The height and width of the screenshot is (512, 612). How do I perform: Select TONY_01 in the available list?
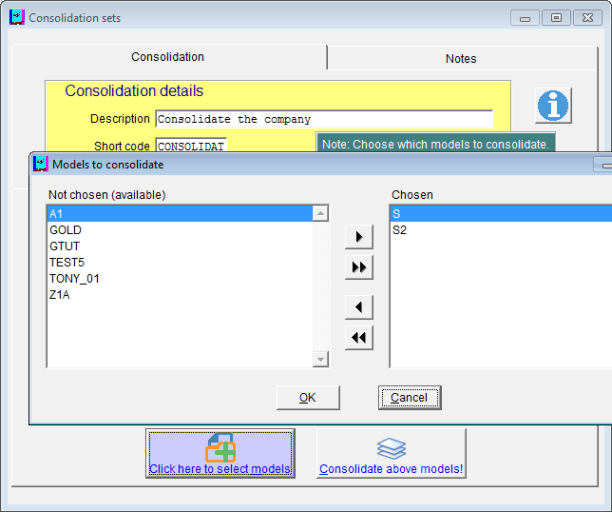tap(180, 279)
